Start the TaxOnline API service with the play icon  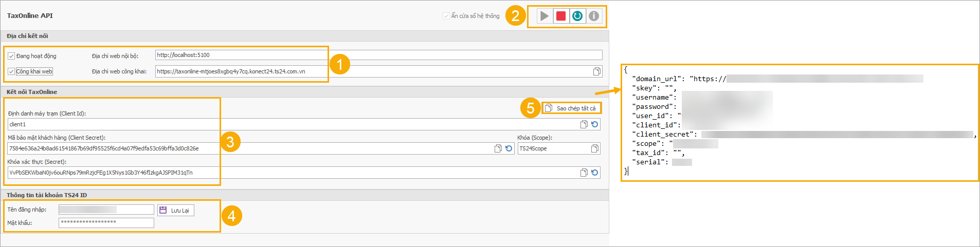click(544, 16)
